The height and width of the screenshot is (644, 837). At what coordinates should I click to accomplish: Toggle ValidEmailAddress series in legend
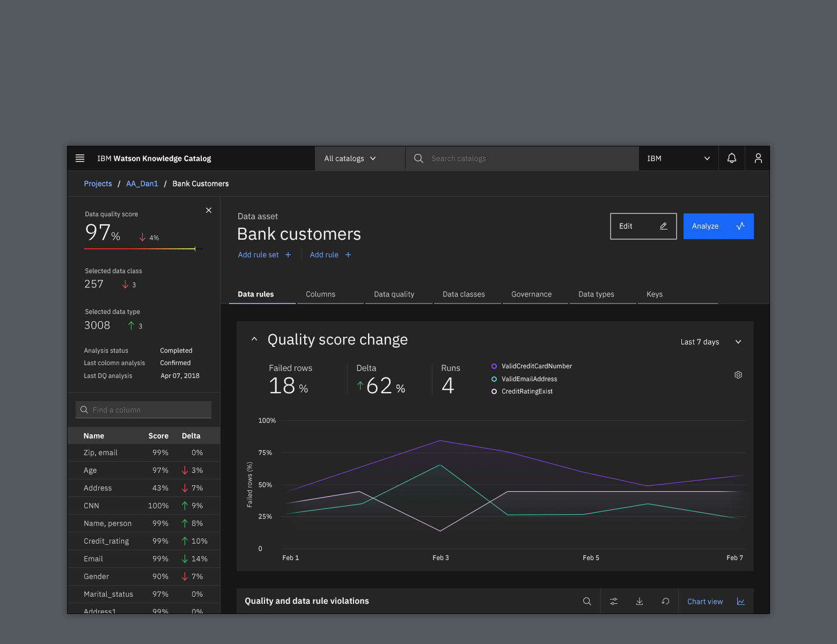point(528,379)
